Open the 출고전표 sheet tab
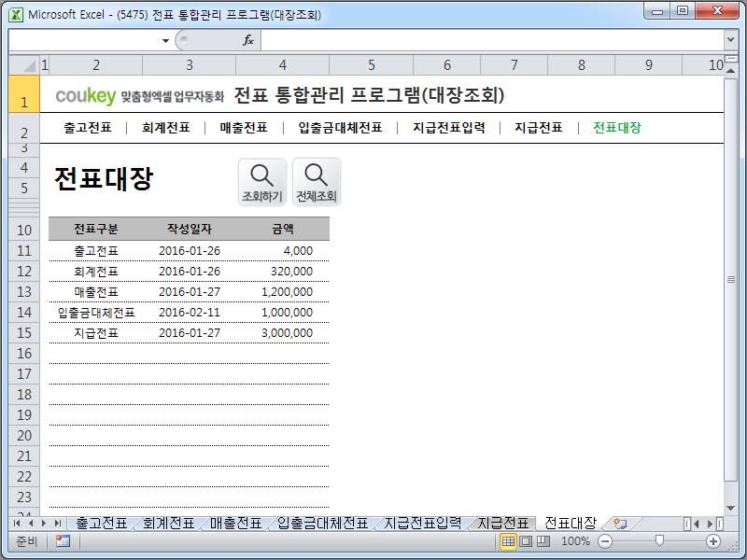Viewport: 747px width, 560px height. 102,524
